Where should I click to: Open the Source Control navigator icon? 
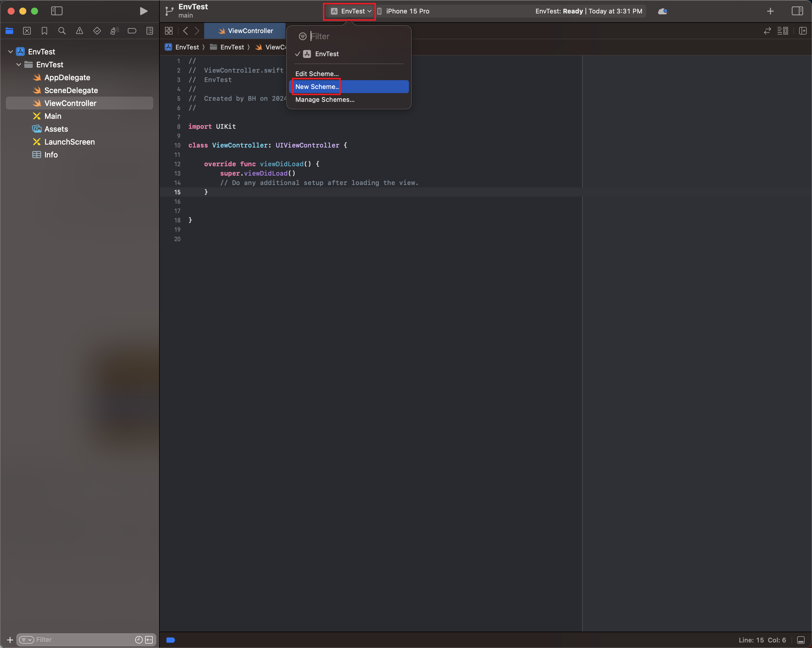tap(27, 31)
